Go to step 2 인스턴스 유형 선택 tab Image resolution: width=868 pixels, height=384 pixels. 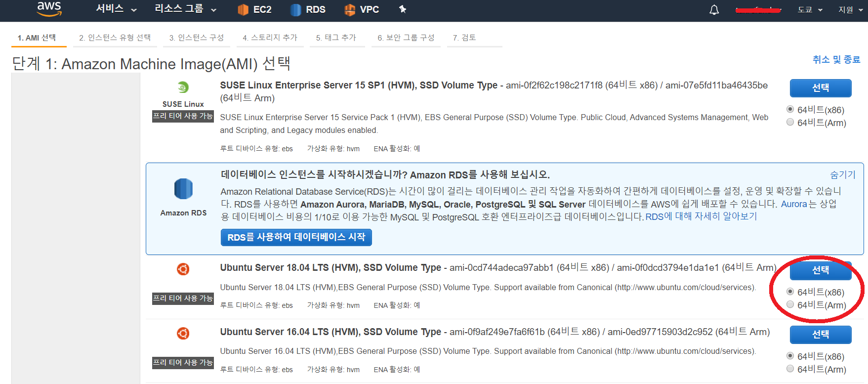click(115, 38)
